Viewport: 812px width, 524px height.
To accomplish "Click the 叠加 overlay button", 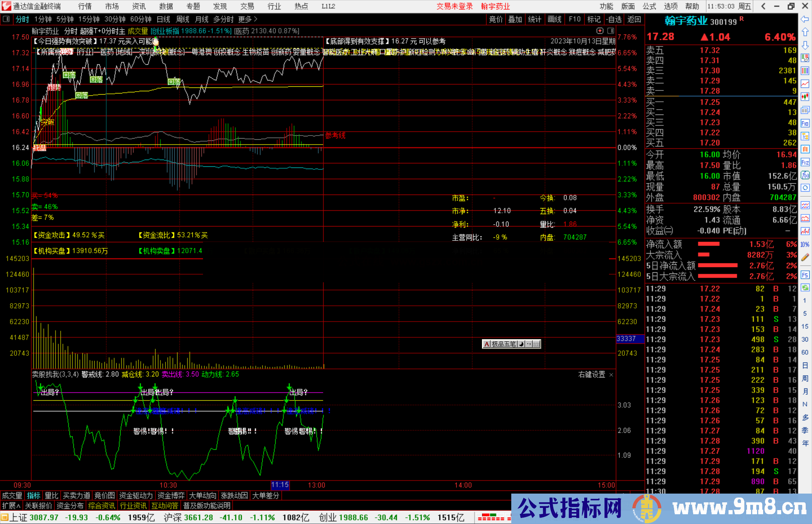I will (x=515, y=19).
